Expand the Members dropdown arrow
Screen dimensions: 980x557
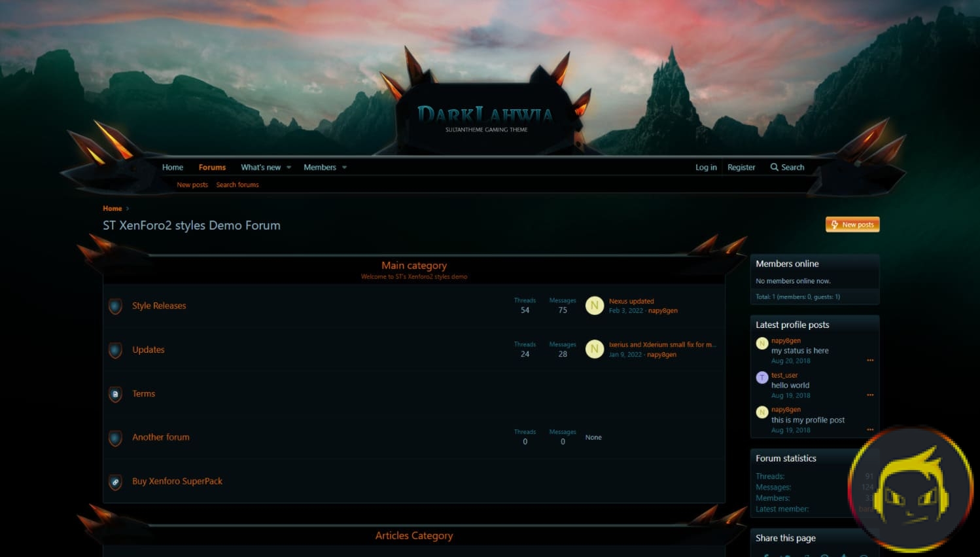pos(344,168)
